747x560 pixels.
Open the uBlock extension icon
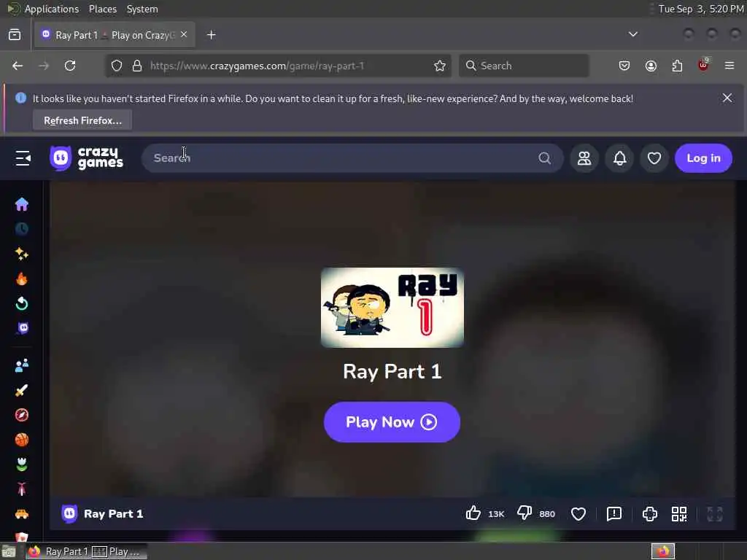tap(703, 65)
